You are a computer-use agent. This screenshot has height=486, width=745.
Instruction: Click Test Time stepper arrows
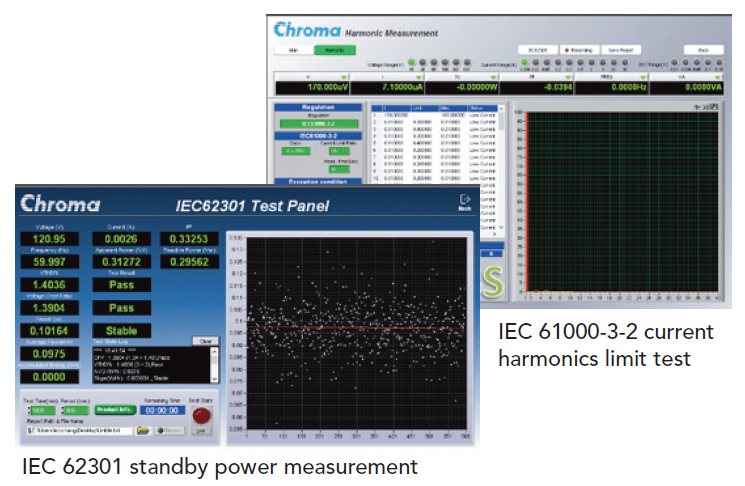point(29,410)
